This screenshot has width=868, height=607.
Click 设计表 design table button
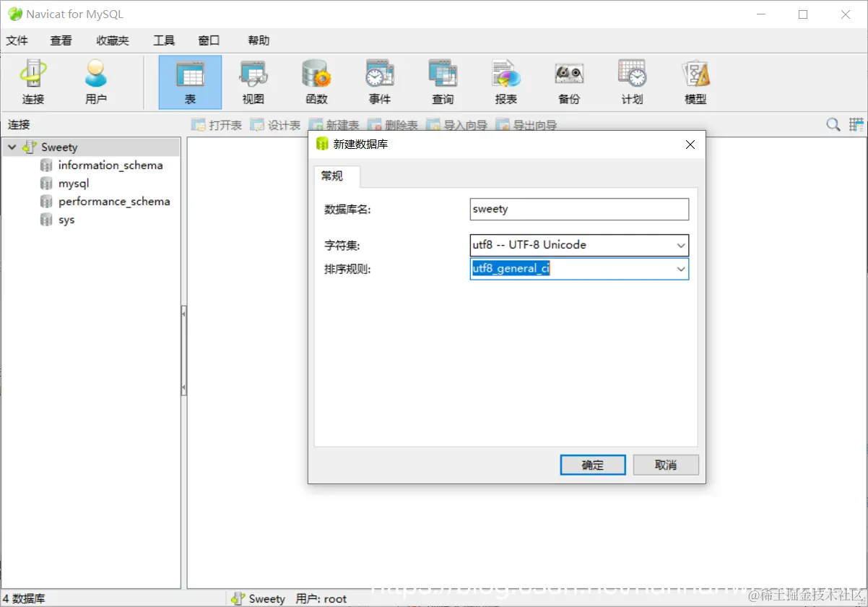point(275,125)
